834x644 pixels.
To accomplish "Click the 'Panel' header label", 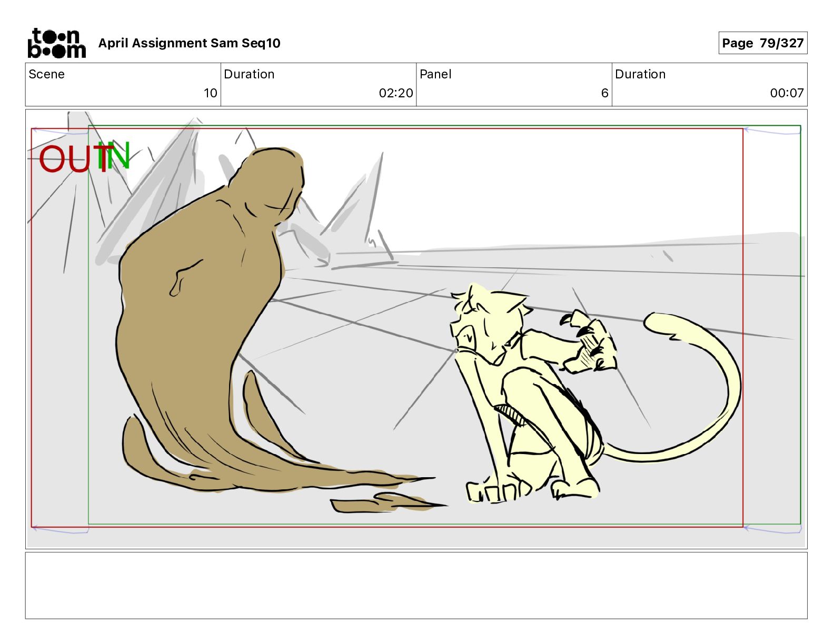I will [x=435, y=74].
